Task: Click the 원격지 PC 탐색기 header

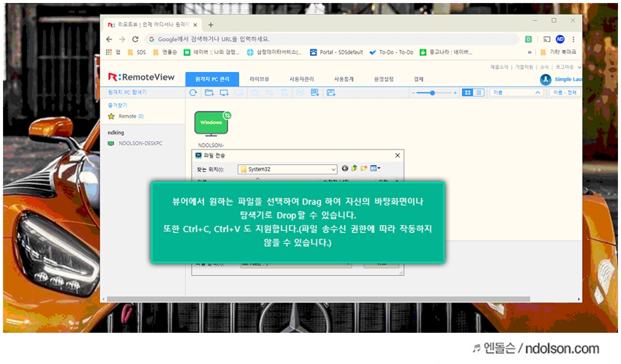Action: click(x=127, y=93)
